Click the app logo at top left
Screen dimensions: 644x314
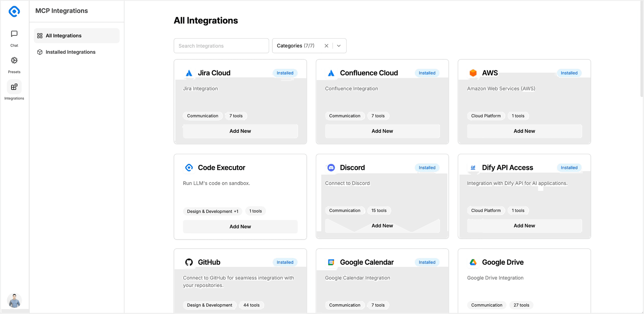pyautogui.click(x=14, y=11)
